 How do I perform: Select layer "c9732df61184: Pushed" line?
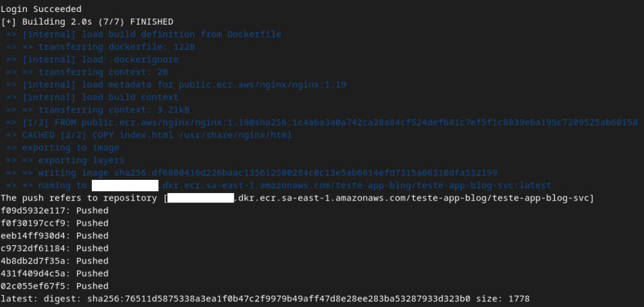(54, 248)
